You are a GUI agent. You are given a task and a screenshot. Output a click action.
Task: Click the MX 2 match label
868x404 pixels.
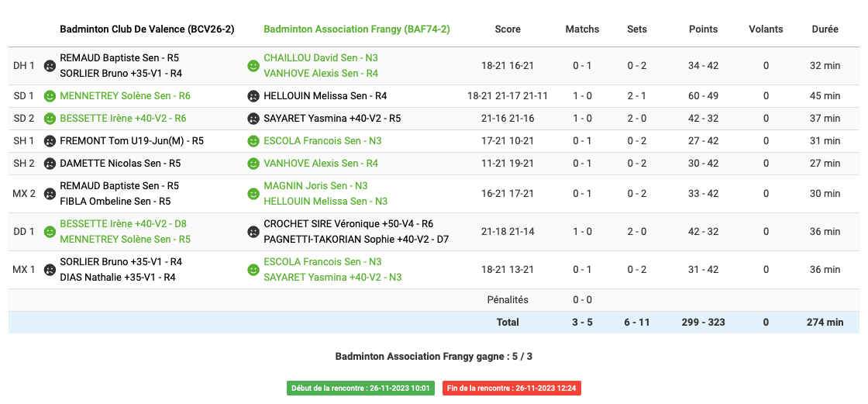point(24,193)
